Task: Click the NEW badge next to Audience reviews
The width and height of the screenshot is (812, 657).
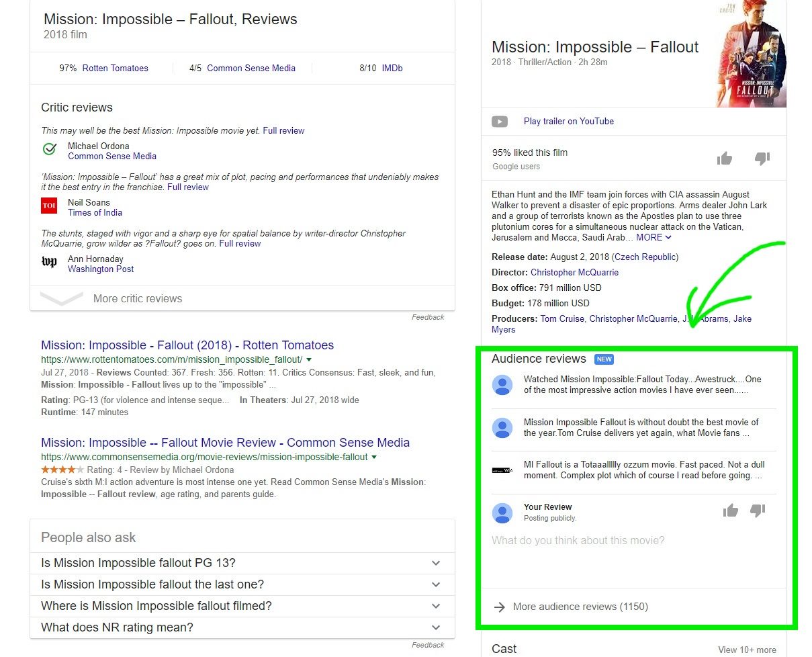Action: [x=604, y=359]
